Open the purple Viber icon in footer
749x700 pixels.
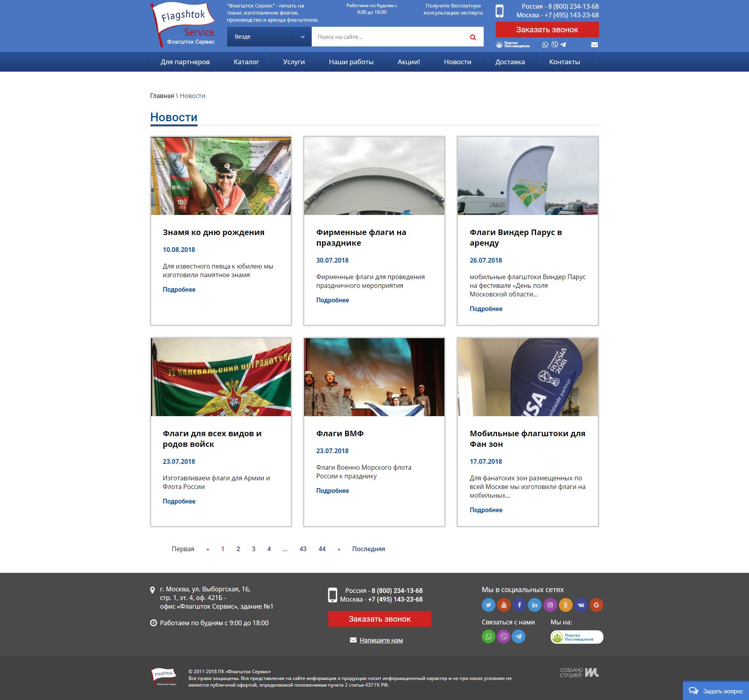coord(504,636)
